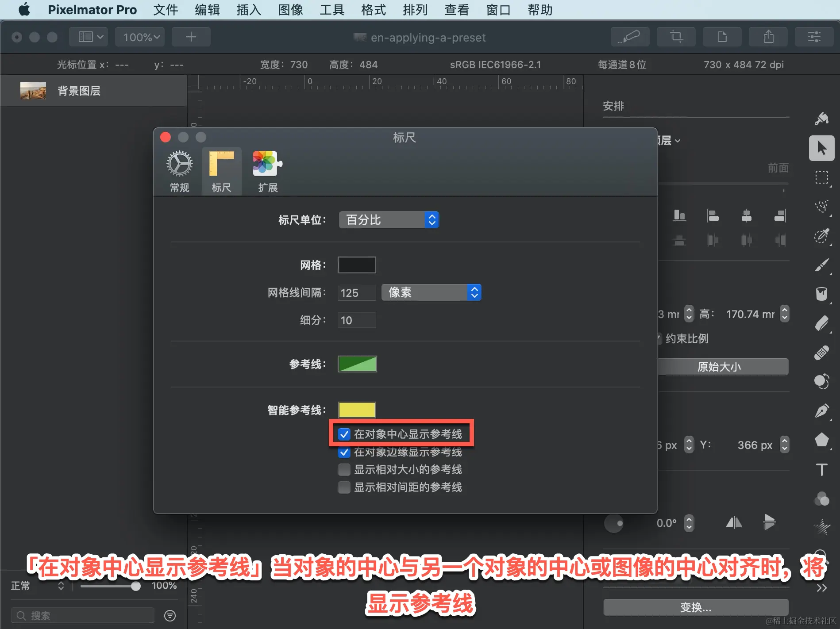Select the Arrange (pointer) tool
Viewport: 840px width, 629px height.
pos(822,148)
